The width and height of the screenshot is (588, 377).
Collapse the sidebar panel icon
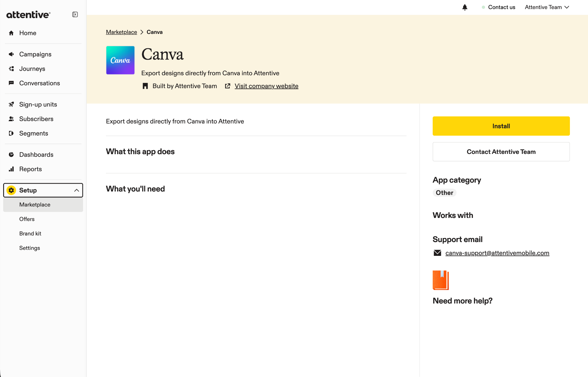pyautogui.click(x=75, y=14)
